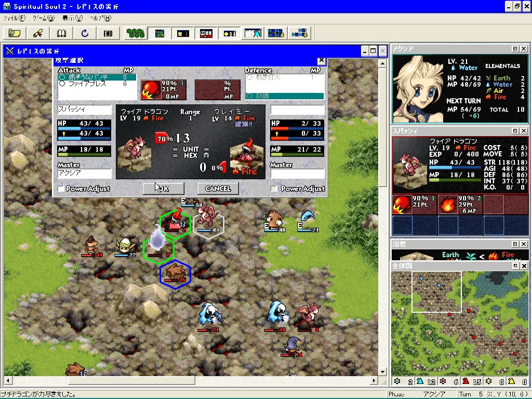Toggle the green hex grid icon
532x399 pixels.
136,33
